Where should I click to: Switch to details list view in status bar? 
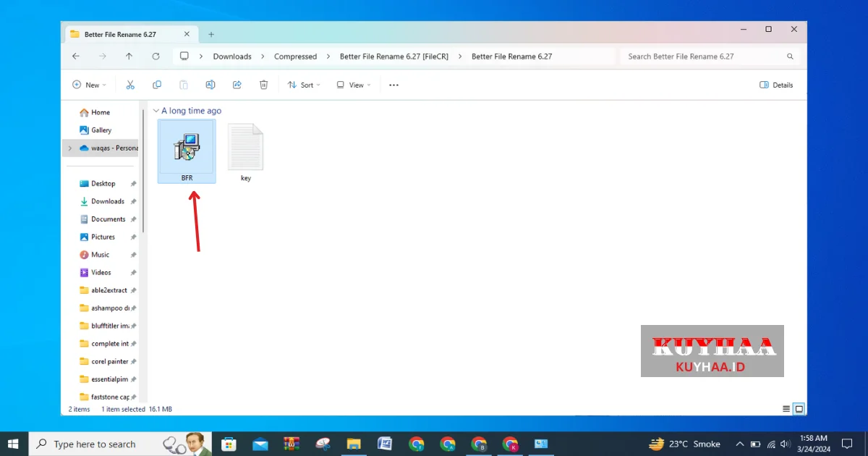786,409
